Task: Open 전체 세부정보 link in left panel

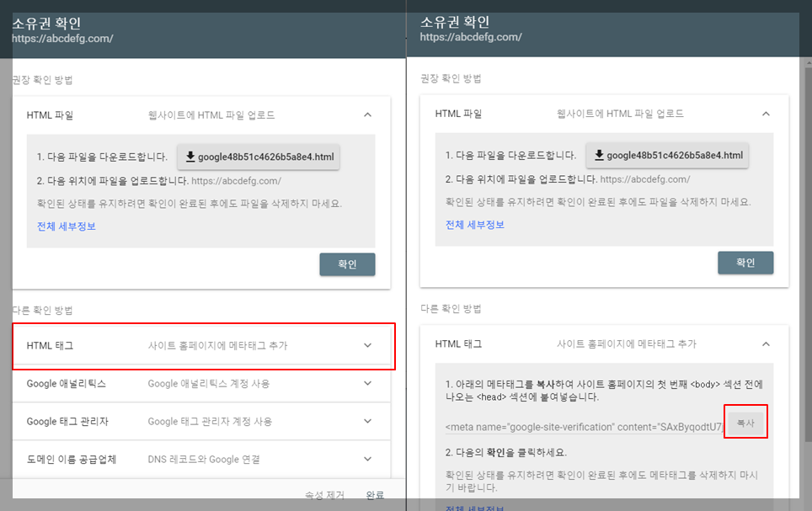Action: click(x=66, y=226)
